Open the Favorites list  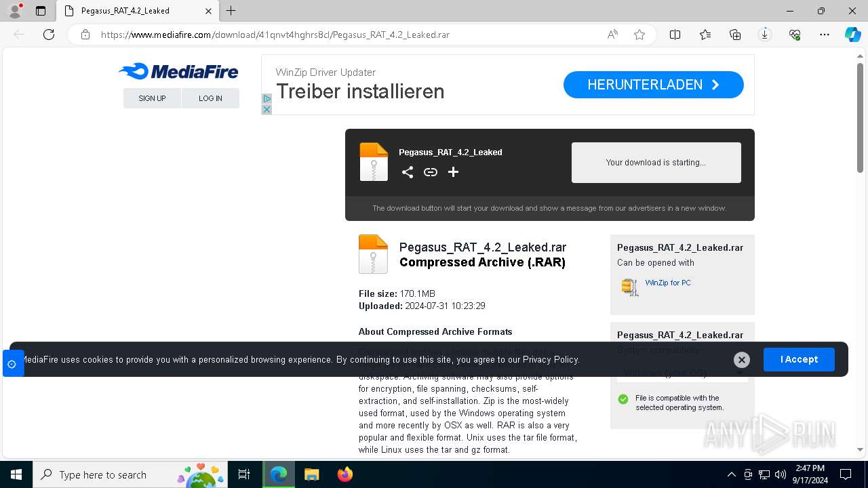(705, 35)
